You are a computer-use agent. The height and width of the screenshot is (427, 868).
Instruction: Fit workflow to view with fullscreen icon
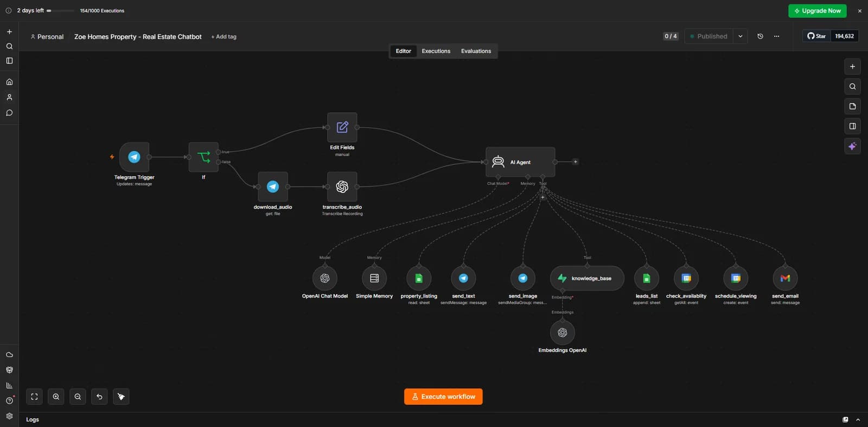34,397
